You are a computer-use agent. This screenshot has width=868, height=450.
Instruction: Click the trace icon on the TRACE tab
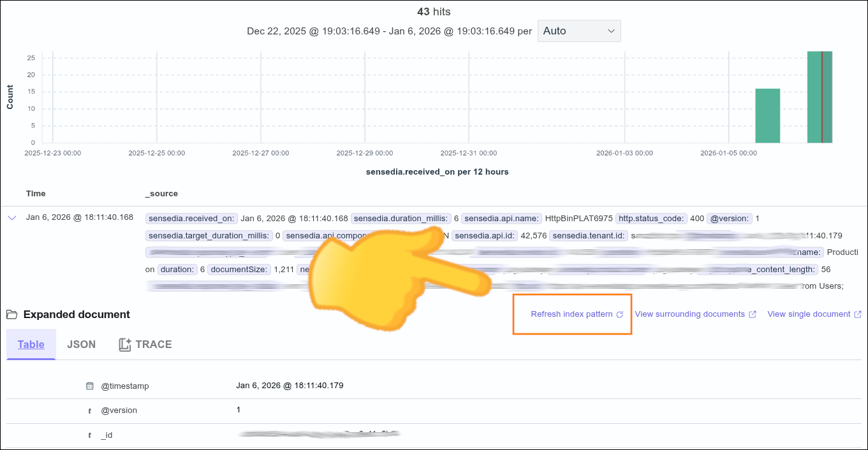coord(125,344)
